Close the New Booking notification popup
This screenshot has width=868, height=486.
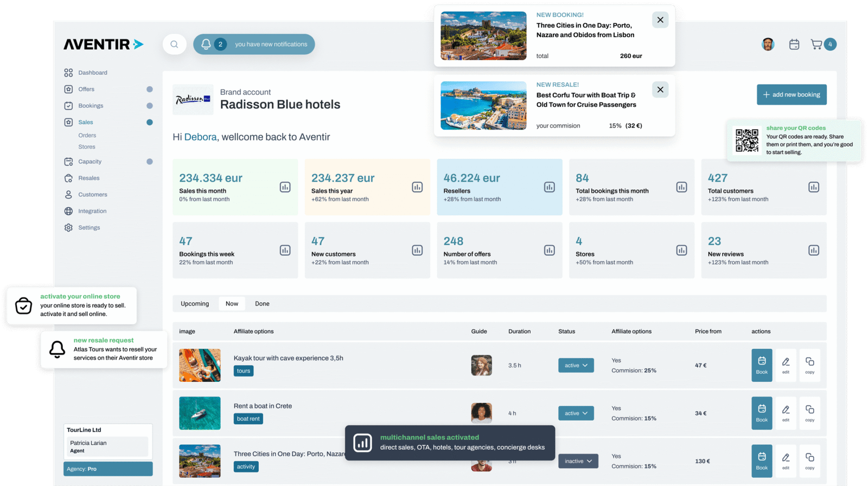tap(660, 20)
